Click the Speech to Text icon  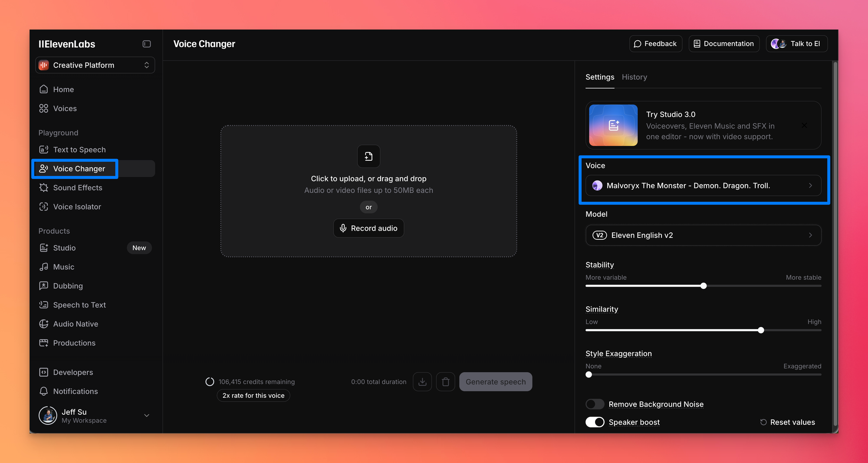tap(43, 305)
